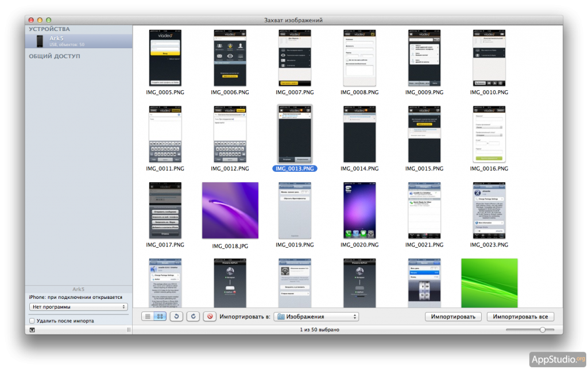Click the 'Захват изображений' window title
This screenshot has height=369, width=588.
(x=293, y=20)
